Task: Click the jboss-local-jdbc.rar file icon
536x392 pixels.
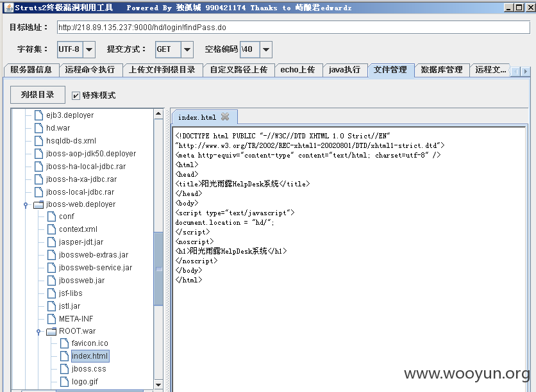Action: click(38, 192)
